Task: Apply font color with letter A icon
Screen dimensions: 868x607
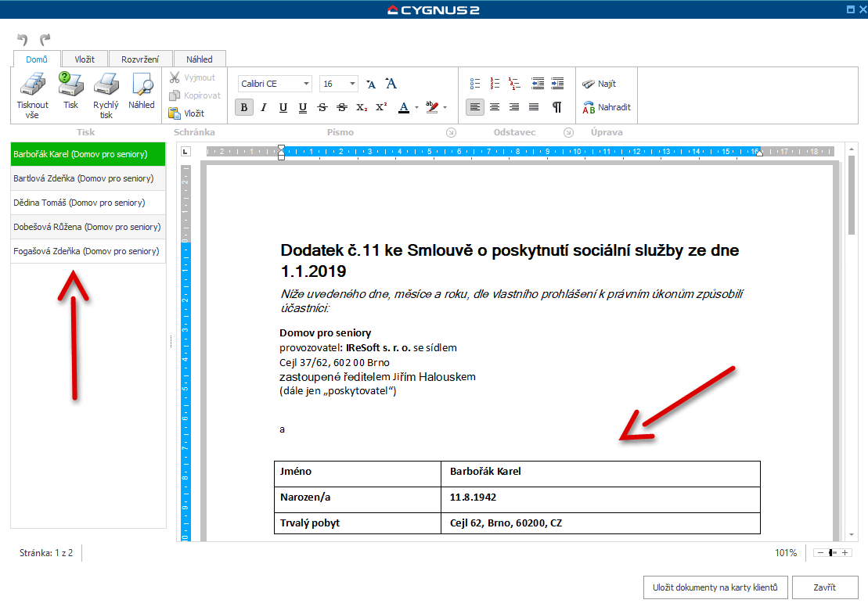Action: coord(404,107)
